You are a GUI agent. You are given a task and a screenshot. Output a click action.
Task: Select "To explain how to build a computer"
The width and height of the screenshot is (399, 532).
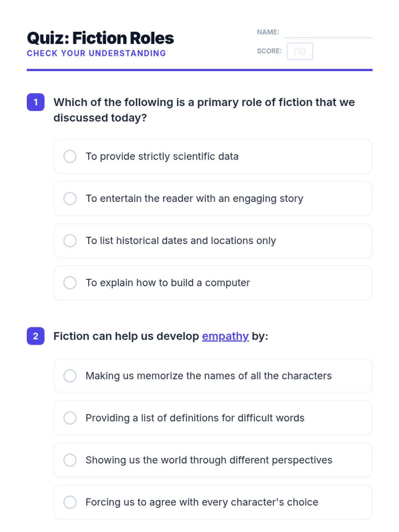tap(70, 283)
